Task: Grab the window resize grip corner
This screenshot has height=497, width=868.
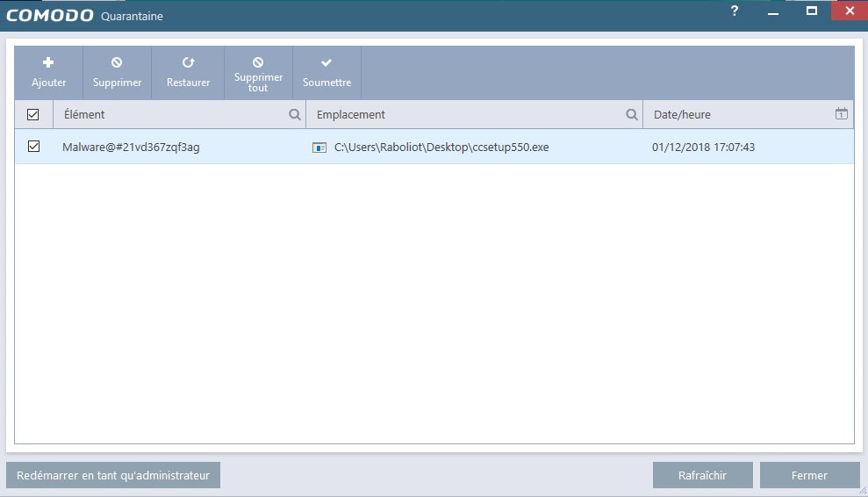Action: 863,491
